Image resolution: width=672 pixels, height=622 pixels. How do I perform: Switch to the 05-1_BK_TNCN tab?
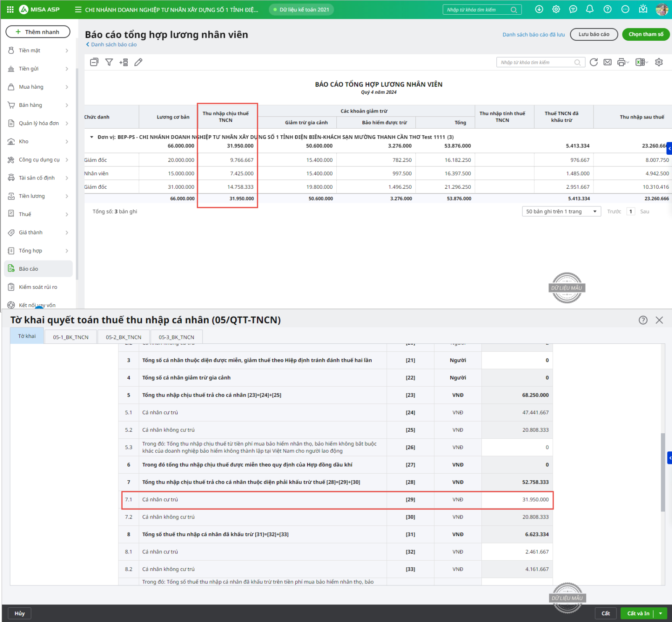[x=71, y=337]
